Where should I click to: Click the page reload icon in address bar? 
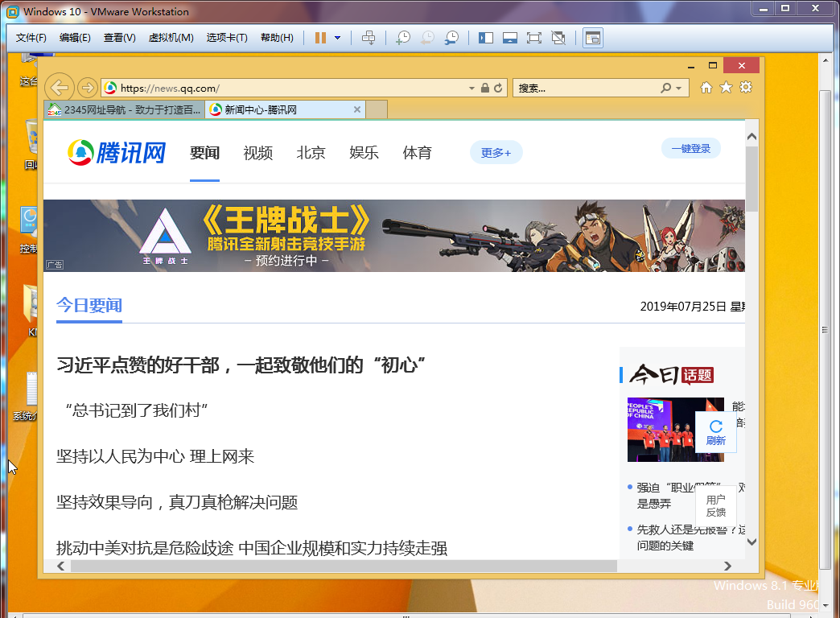pyautogui.click(x=499, y=88)
